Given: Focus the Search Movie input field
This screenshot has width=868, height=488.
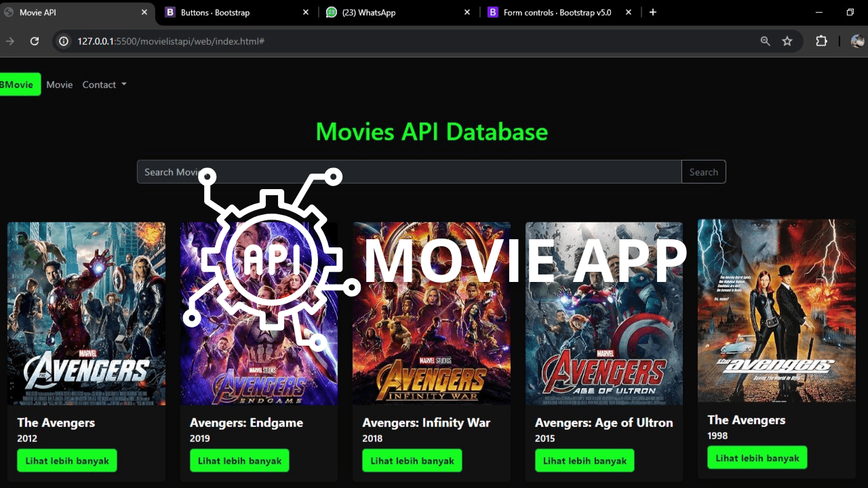Looking at the screenshot, I should coord(409,172).
